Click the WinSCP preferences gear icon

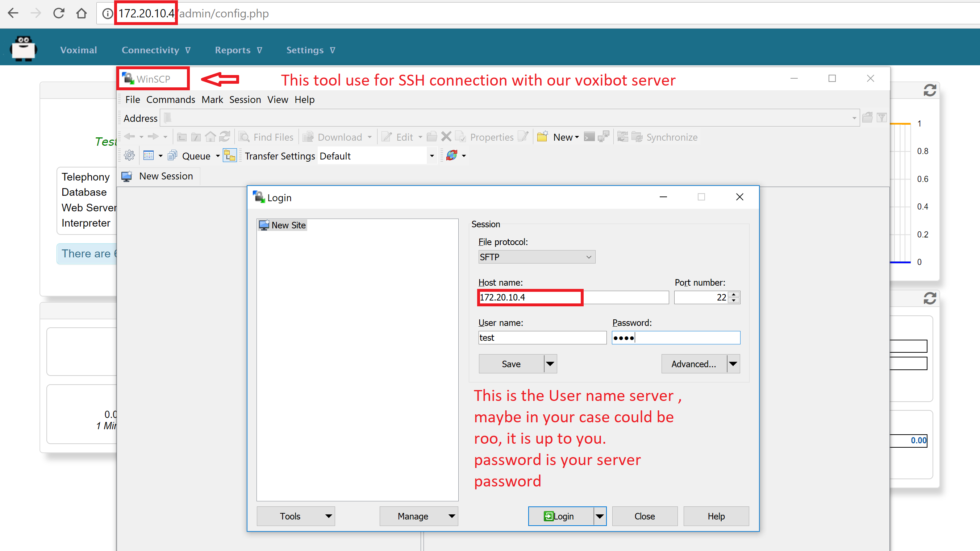[x=129, y=156]
